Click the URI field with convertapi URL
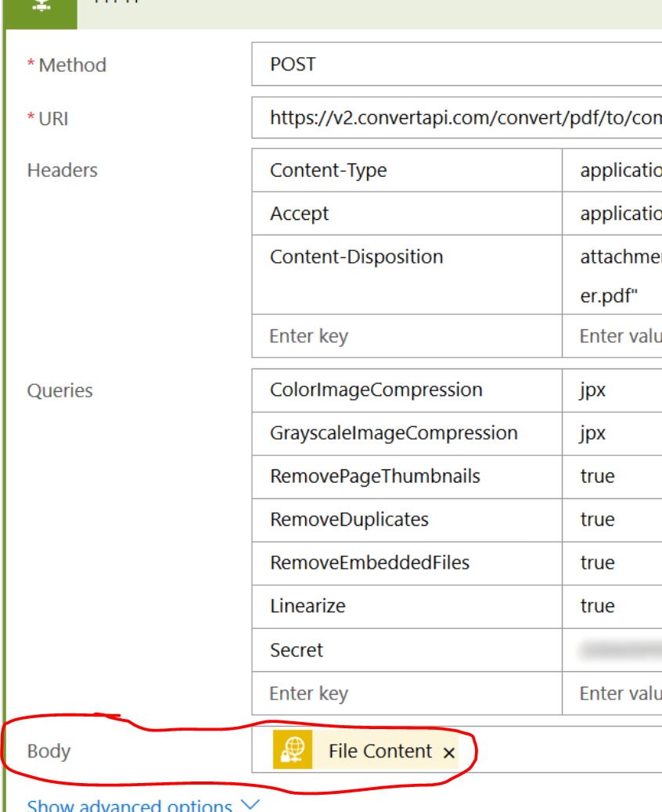Screen dimensions: 662x812 391,117
